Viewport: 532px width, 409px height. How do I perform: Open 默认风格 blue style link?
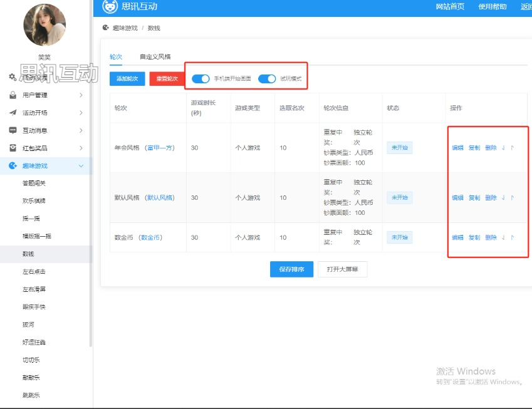click(159, 197)
